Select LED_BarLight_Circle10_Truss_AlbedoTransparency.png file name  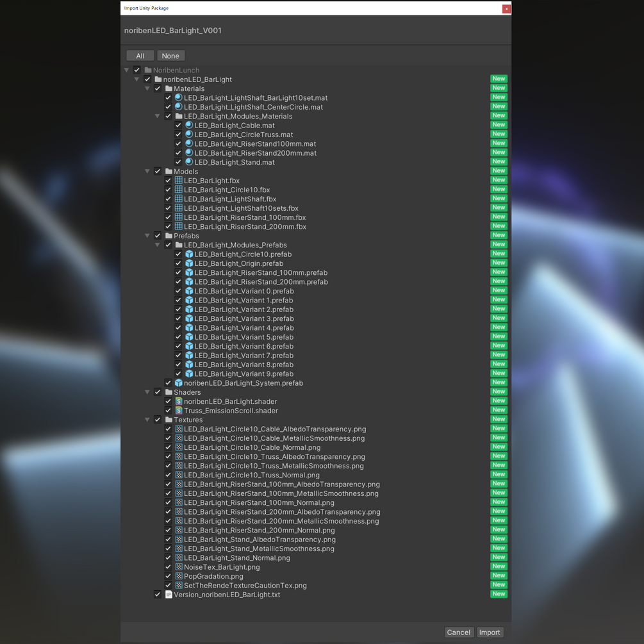point(274,457)
